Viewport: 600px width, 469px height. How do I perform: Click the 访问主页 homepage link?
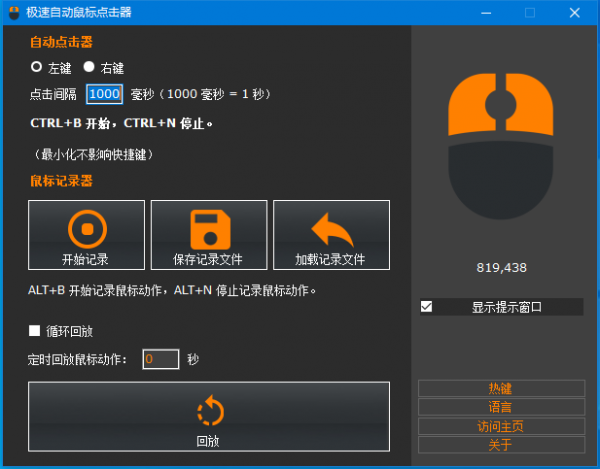[502, 426]
